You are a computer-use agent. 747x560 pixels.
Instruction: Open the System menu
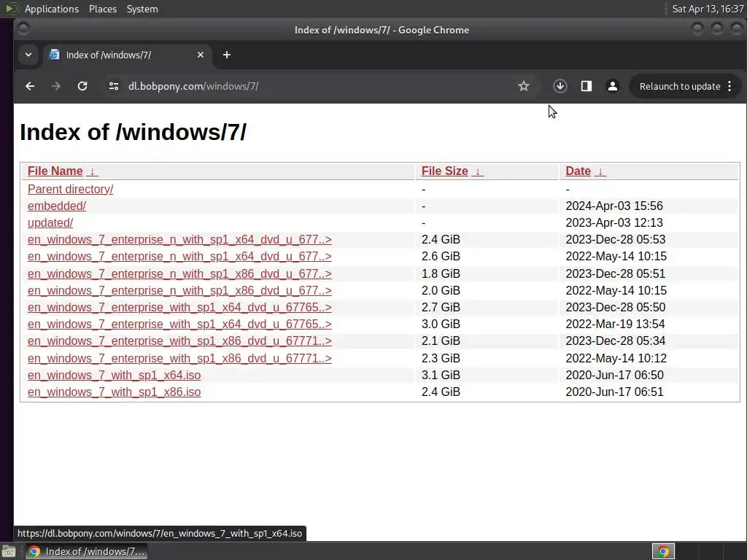[142, 9]
